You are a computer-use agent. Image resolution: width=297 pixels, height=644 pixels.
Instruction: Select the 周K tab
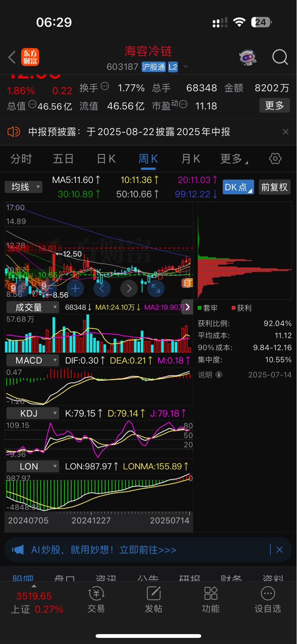148,159
